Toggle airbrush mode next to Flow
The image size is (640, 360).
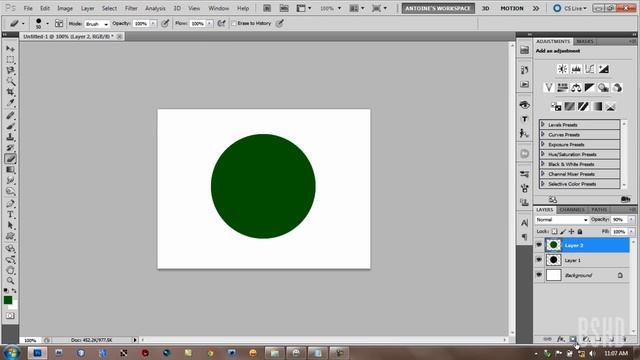(221, 24)
